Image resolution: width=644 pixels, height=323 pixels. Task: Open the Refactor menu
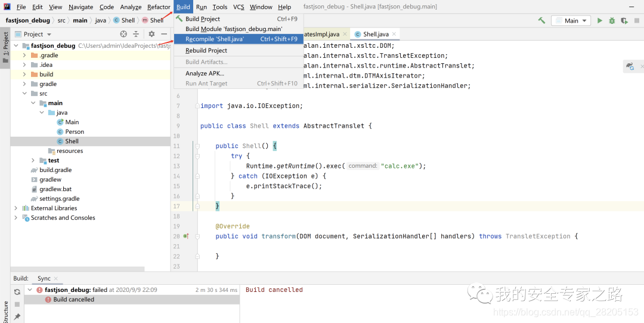pyautogui.click(x=159, y=7)
